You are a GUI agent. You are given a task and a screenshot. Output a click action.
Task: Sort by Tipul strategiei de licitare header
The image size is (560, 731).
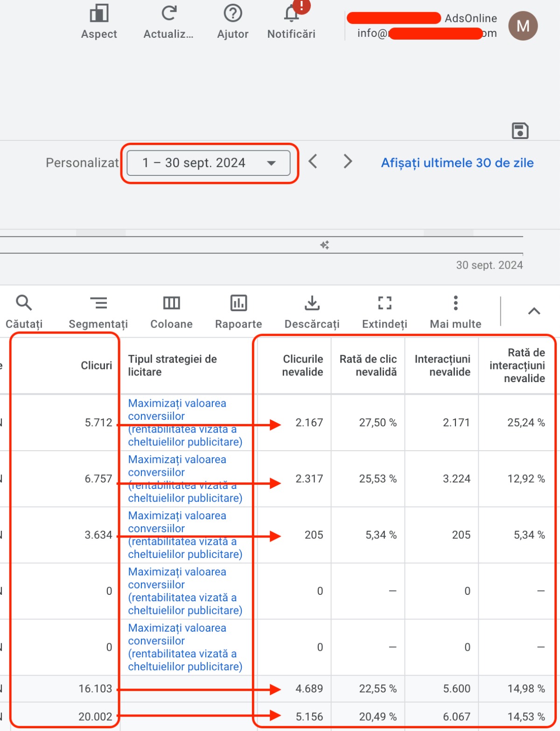(173, 365)
